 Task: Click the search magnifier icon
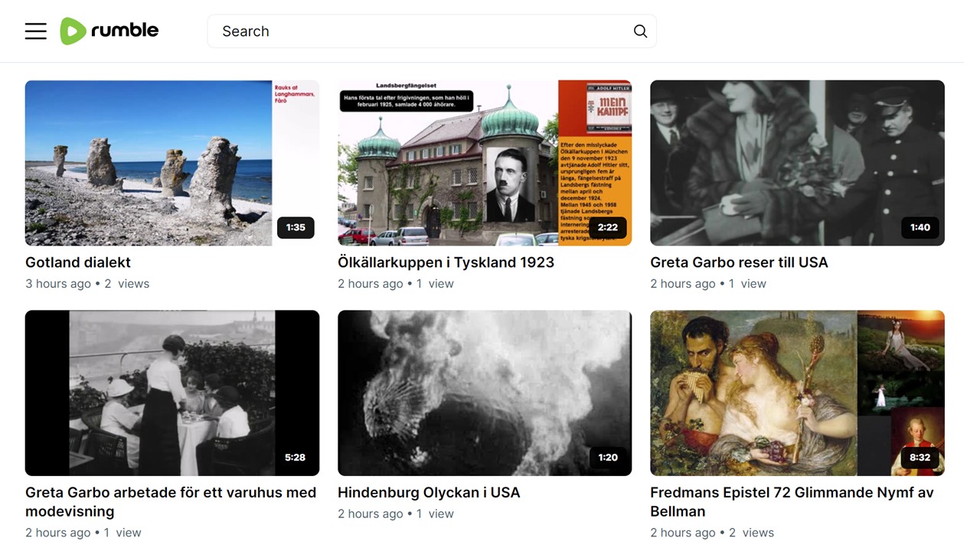[640, 31]
